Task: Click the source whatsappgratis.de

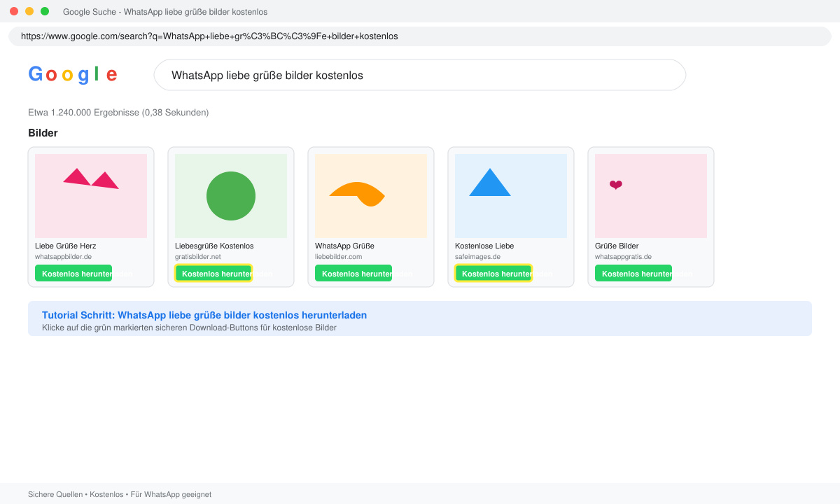Action: click(x=624, y=257)
